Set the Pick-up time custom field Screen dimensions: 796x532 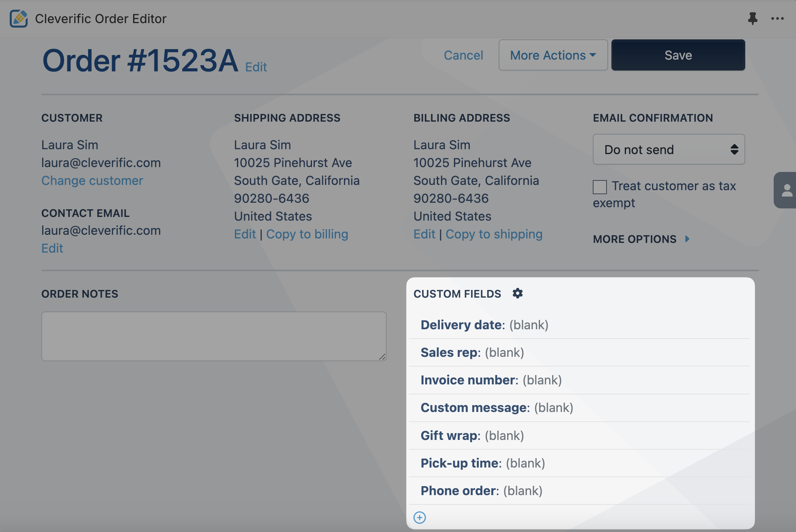pos(579,463)
